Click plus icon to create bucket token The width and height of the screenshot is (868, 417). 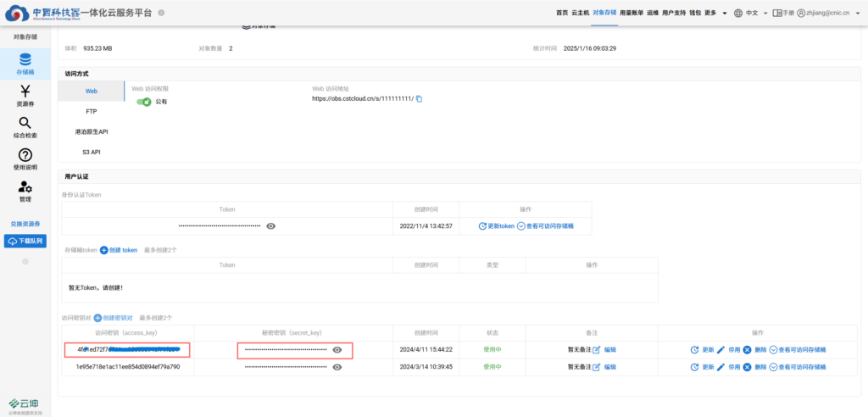pos(104,250)
